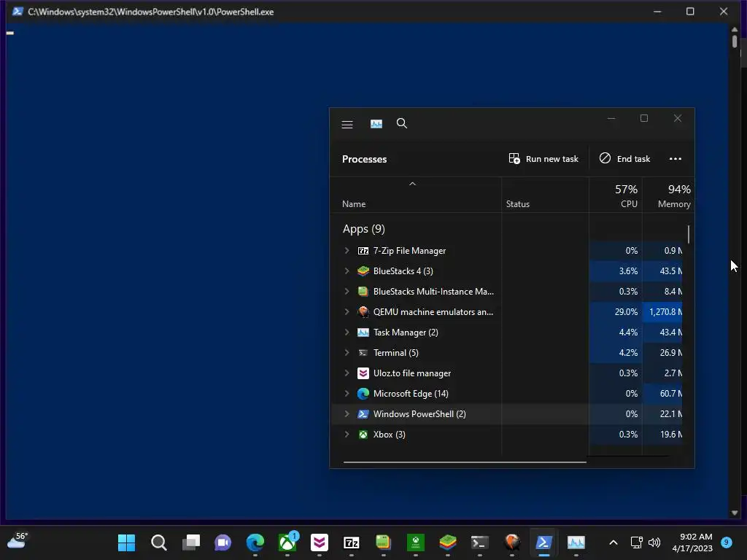747x560 pixels.
Task: Sort processes by Name column
Action: pyautogui.click(x=354, y=204)
